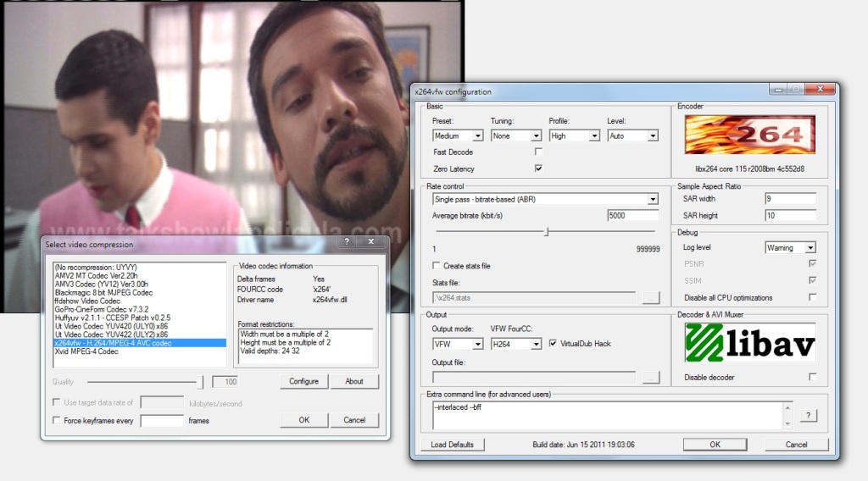Viewport: 868px width, 481px height.
Task: Click the extra command line scrollbar
Action: pyautogui.click(x=787, y=416)
